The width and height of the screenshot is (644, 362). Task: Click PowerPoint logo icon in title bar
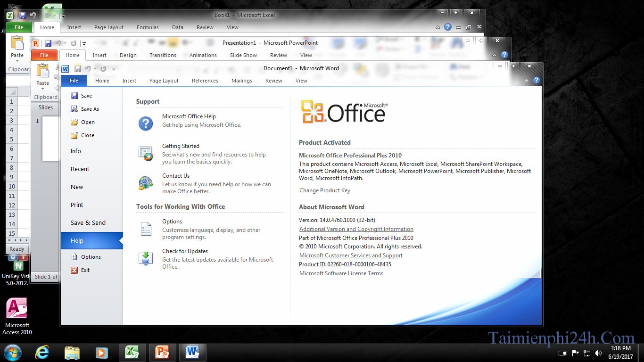coord(35,43)
